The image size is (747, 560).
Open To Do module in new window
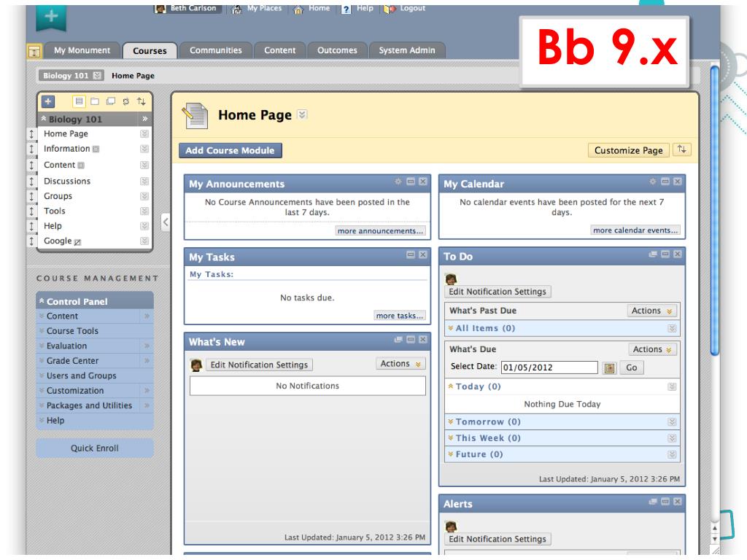tap(653, 254)
